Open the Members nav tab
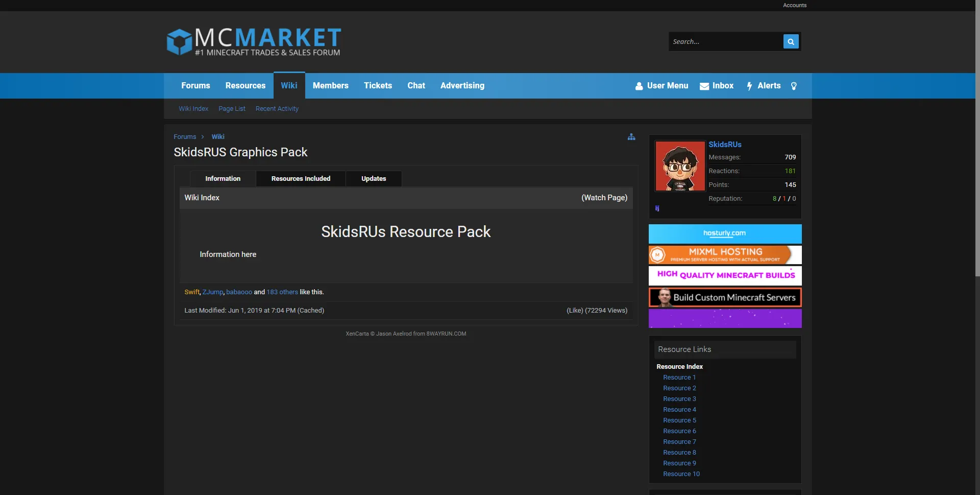The image size is (980, 495). coord(331,86)
